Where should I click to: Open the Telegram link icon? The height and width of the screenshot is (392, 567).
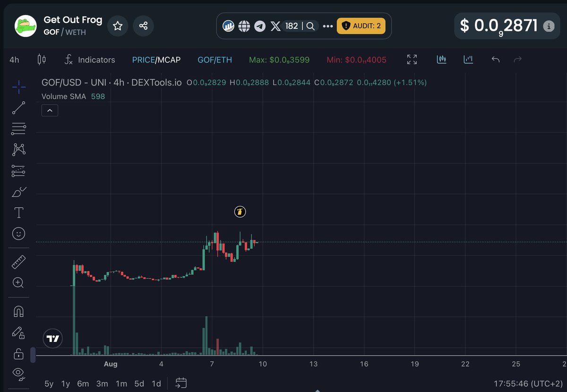259,26
